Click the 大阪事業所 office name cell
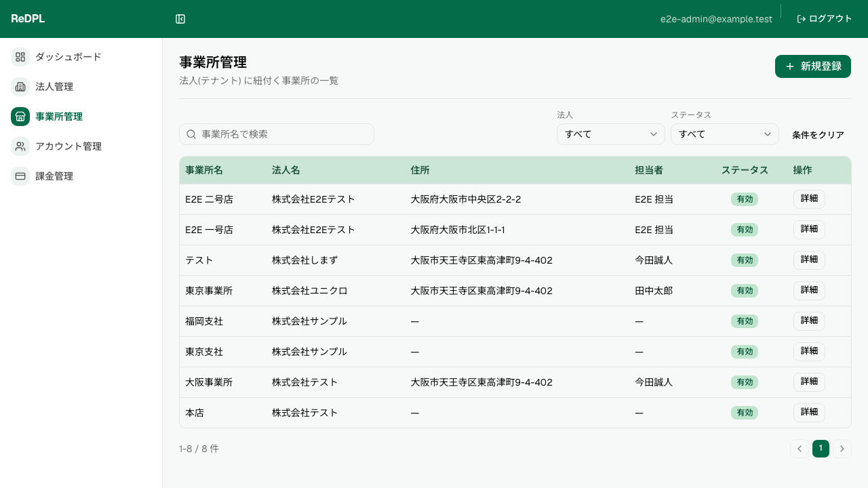The image size is (868, 488). tap(209, 382)
